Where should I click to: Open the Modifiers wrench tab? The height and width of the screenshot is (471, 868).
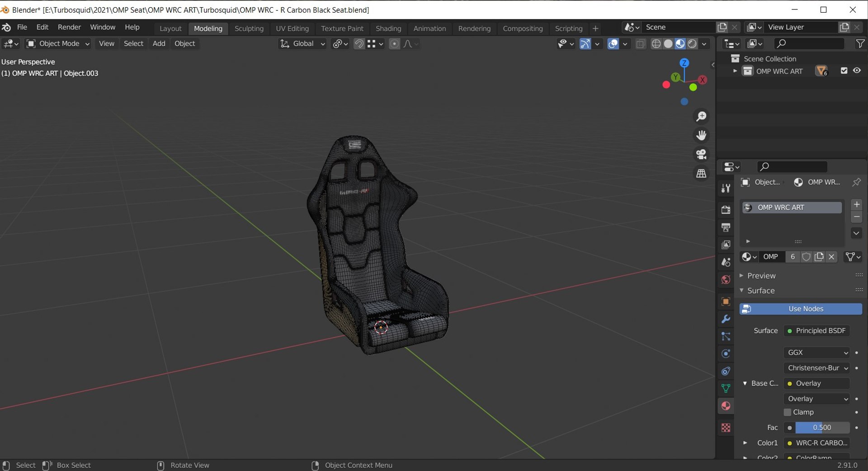[726, 319]
